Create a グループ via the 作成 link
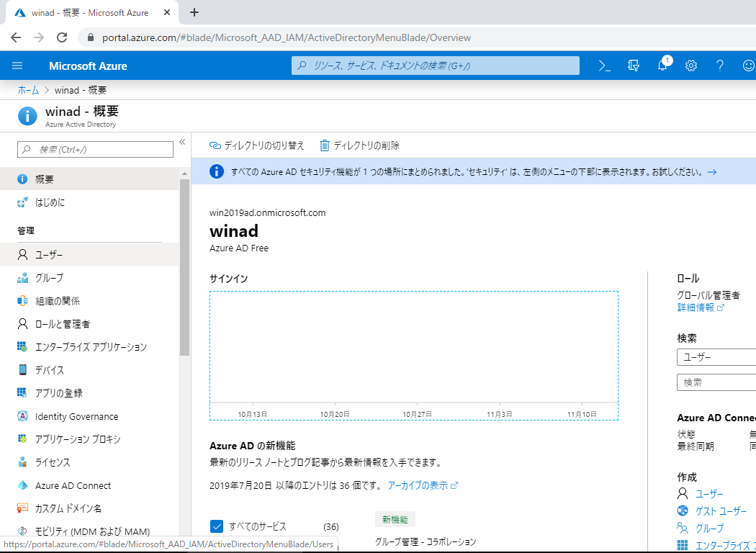 (709, 529)
